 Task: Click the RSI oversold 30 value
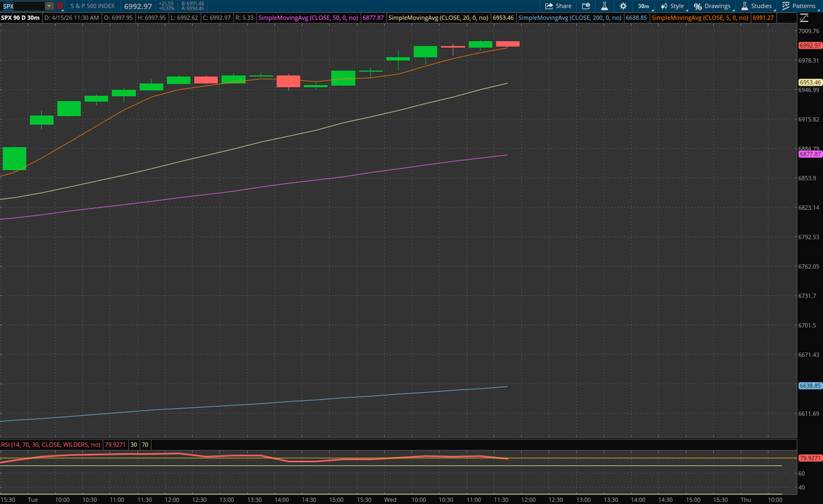point(133,445)
